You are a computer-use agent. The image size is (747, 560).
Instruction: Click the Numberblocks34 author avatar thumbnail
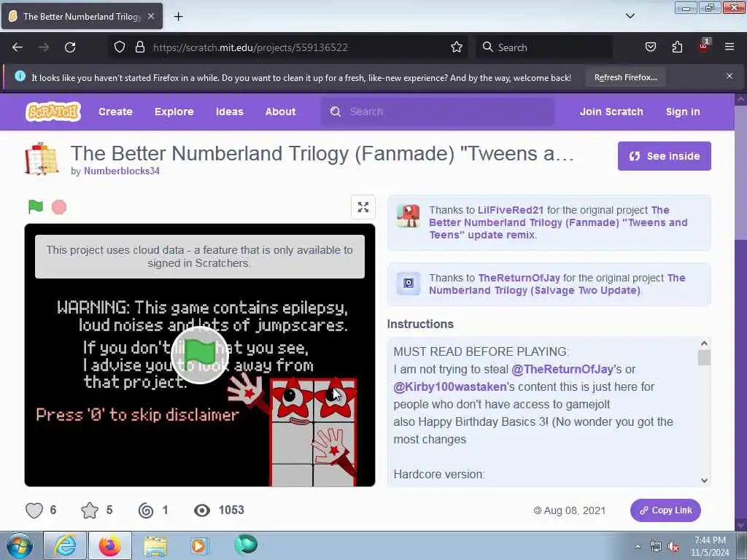click(x=42, y=158)
